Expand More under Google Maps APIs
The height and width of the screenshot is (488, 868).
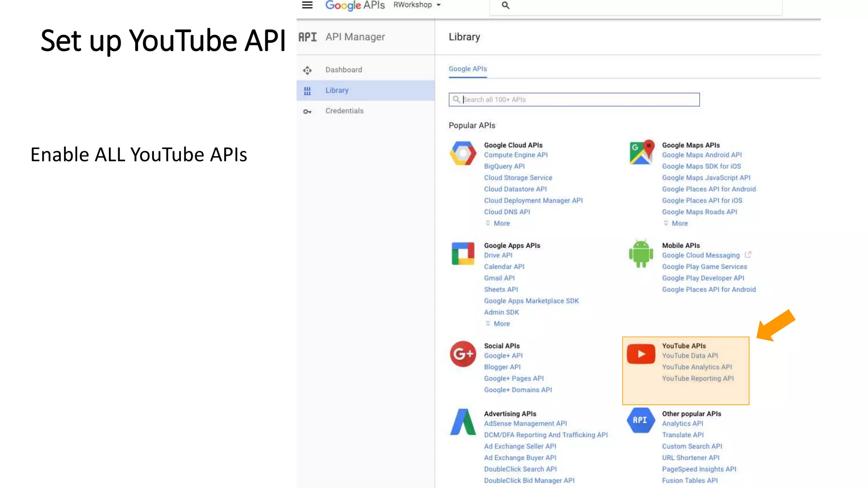click(x=676, y=223)
